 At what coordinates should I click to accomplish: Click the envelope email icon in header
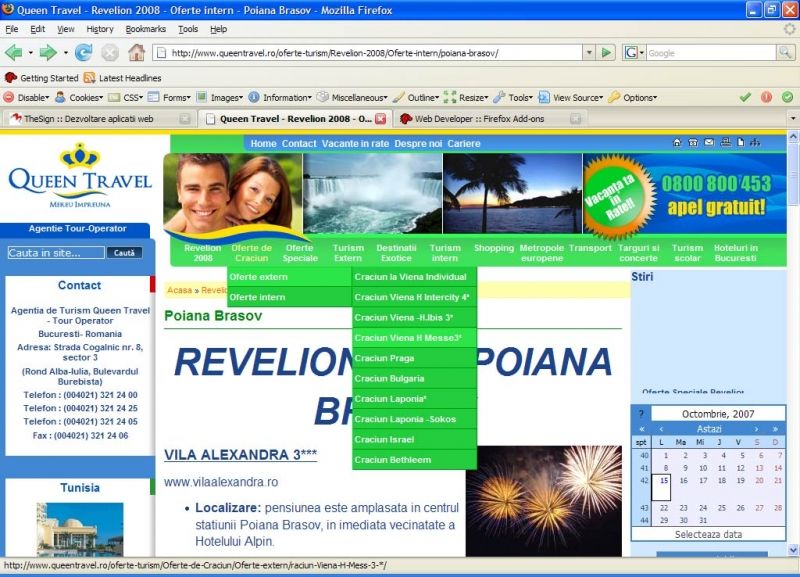709,143
